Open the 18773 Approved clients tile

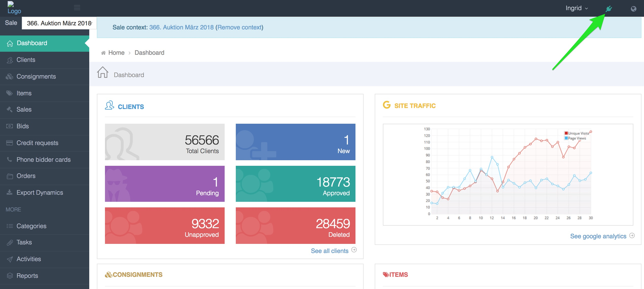296,184
